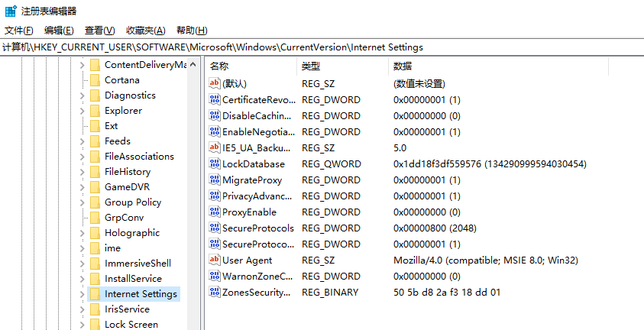Select the GrpConv folder icon
Viewport: 644px width, 330px height.
(x=95, y=218)
